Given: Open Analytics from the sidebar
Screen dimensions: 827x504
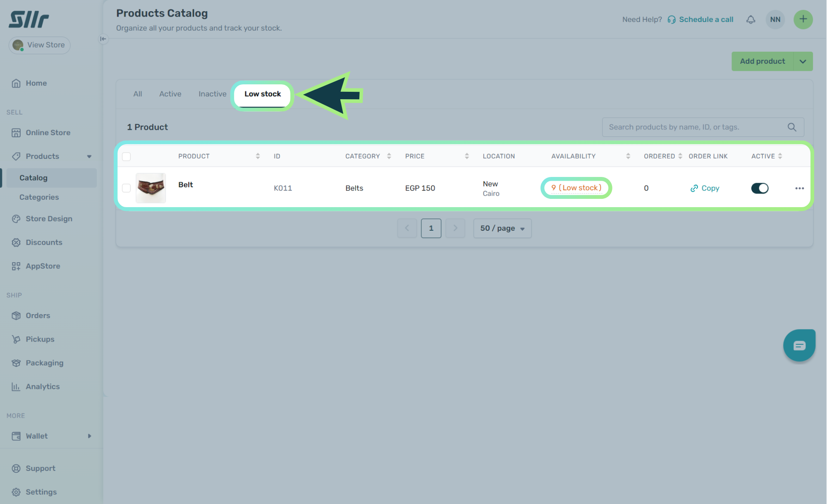Looking at the screenshot, I should 42,387.
